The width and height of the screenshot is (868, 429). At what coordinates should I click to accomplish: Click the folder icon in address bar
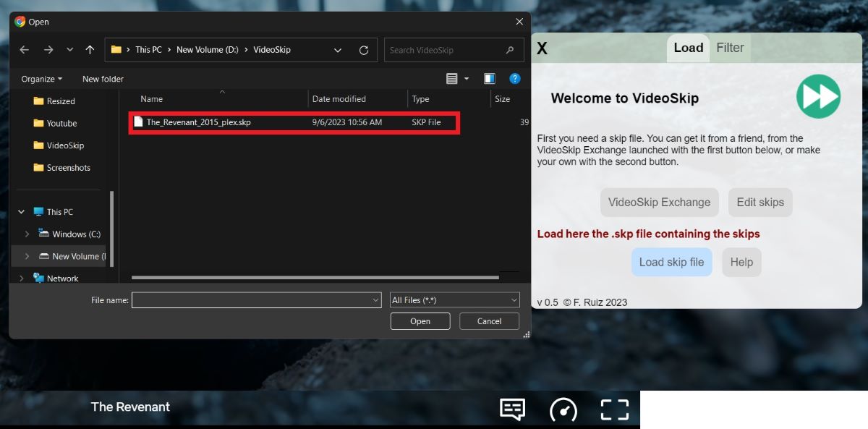(116, 50)
